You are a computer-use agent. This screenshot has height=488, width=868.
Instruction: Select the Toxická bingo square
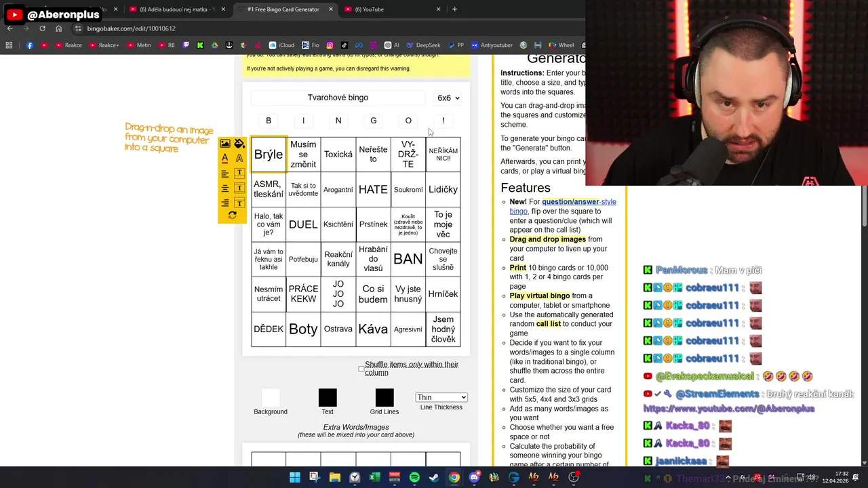point(338,155)
